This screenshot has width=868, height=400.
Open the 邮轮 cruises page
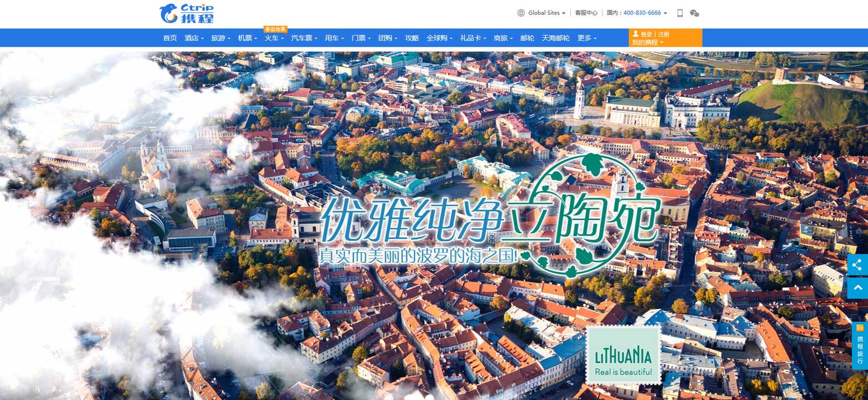(x=528, y=38)
